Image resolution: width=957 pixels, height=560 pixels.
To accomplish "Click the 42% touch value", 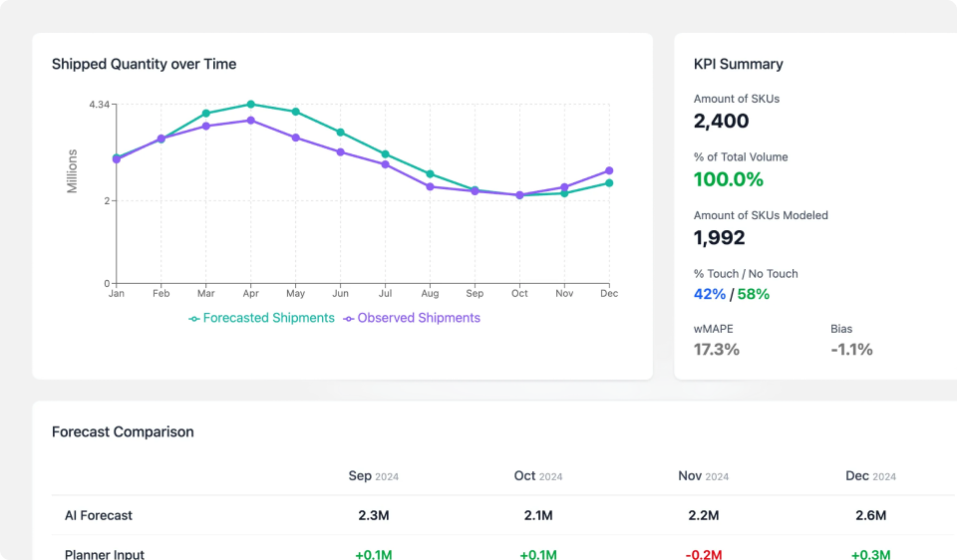I will 709,294.
